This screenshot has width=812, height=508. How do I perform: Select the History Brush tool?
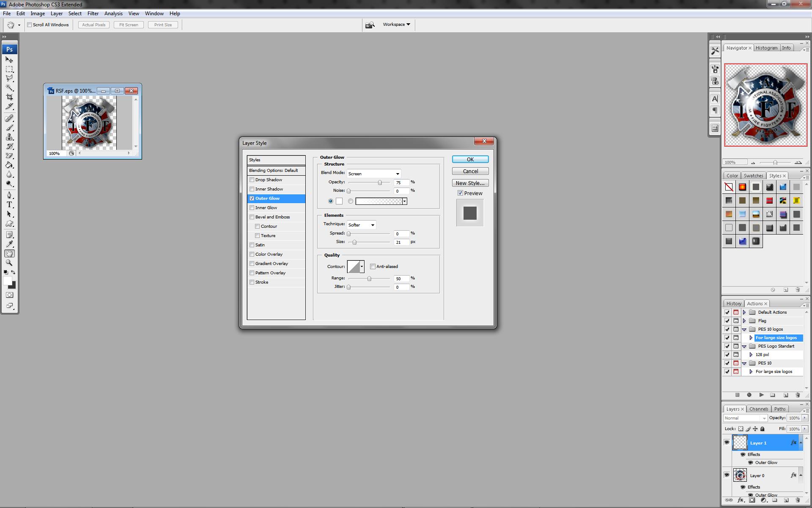click(x=9, y=146)
